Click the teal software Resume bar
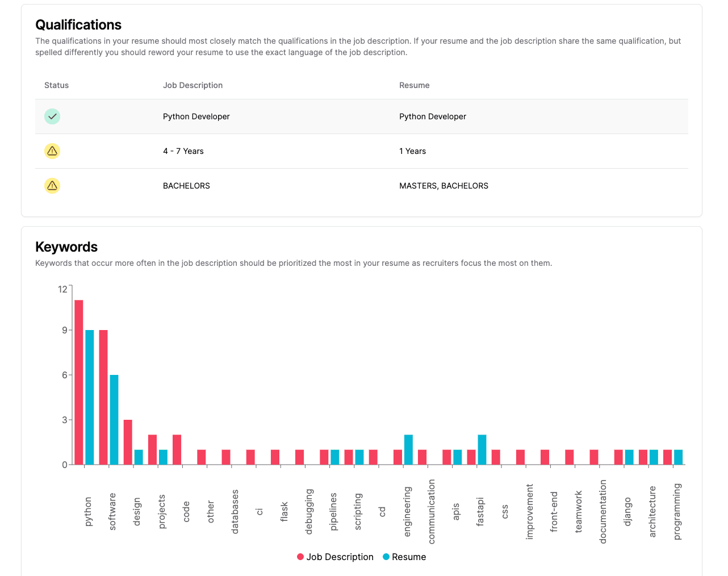728x576 pixels. point(114,420)
